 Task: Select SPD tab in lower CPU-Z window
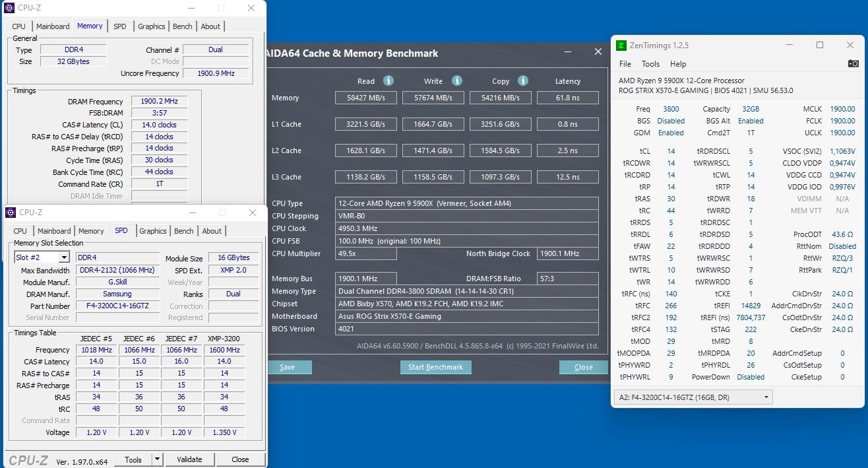click(121, 230)
